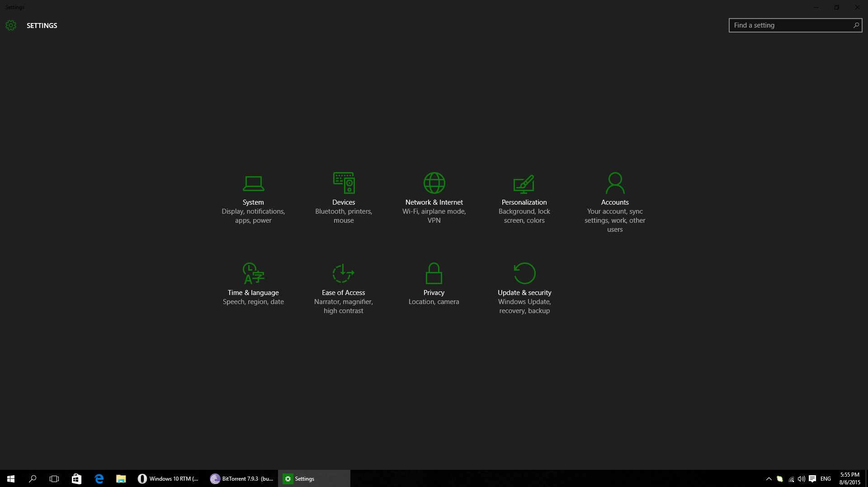The width and height of the screenshot is (868, 487).
Task: Switch to the BitTorrent 7.9.3 taskbar window
Action: click(242, 479)
